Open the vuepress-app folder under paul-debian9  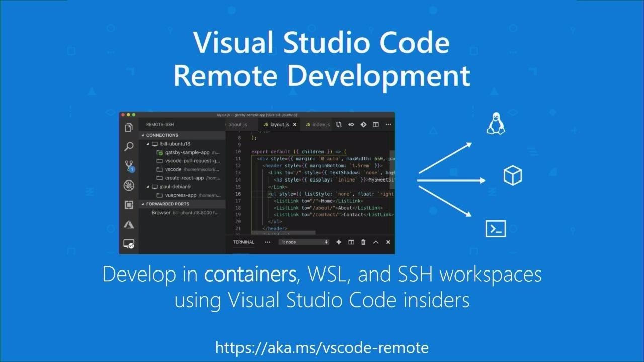(188, 195)
